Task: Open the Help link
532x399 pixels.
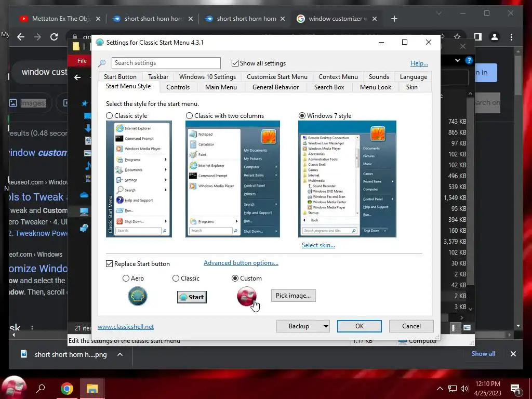Action: [x=419, y=63]
